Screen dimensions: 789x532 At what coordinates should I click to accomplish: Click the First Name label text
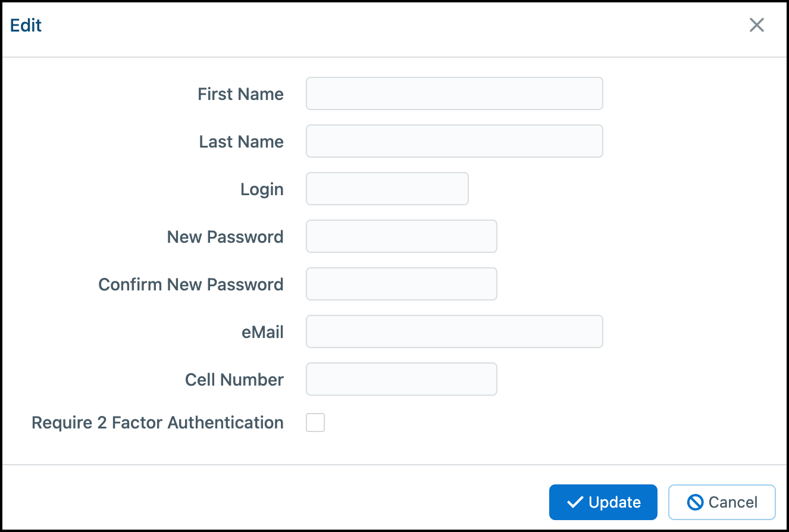240,94
